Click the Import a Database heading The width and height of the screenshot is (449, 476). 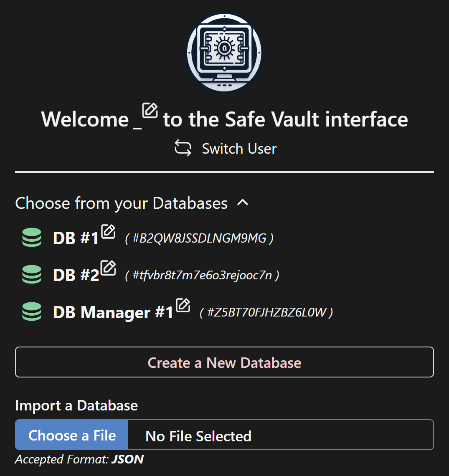pyautogui.click(x=76, y=405)
